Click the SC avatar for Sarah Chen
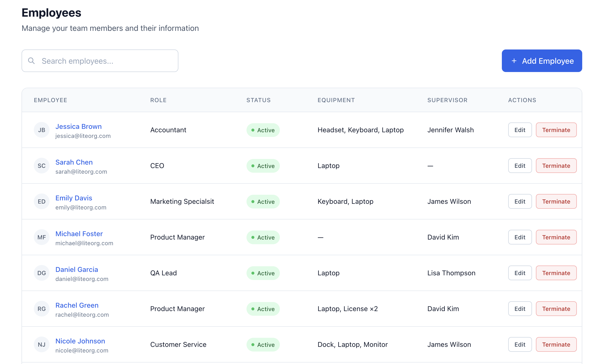This screenshot has width=593, height=364. coord(42,166)
